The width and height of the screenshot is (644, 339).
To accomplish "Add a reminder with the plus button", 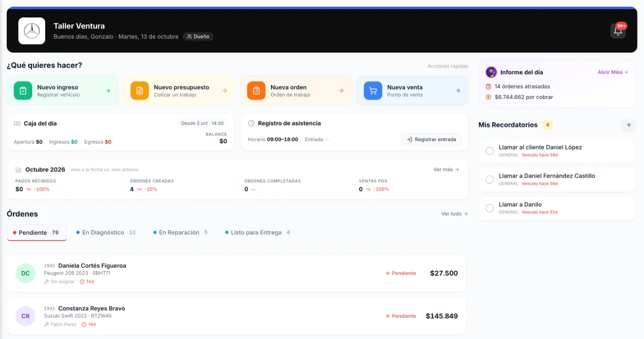I will pyautogui.click(x=628, y=125).
